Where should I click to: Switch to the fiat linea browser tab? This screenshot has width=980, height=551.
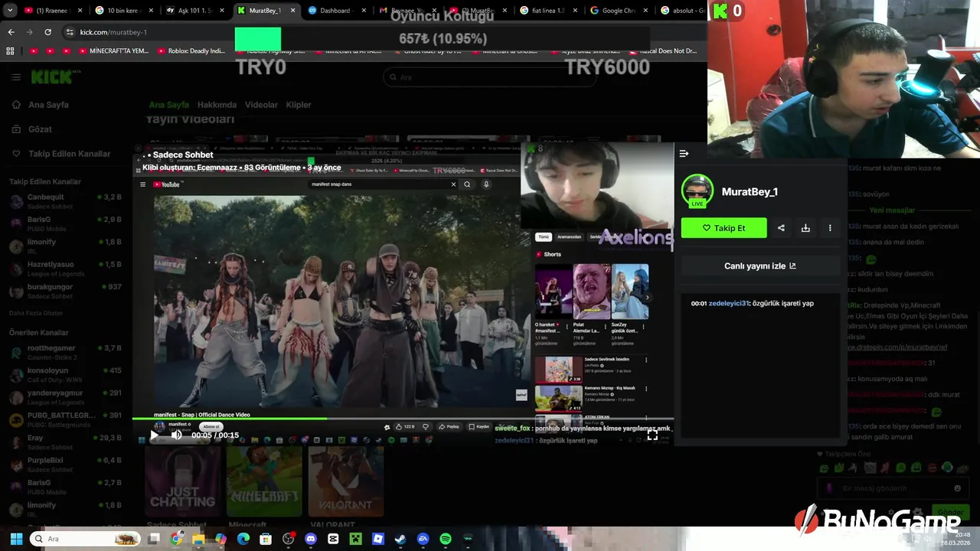click(548, 11)
